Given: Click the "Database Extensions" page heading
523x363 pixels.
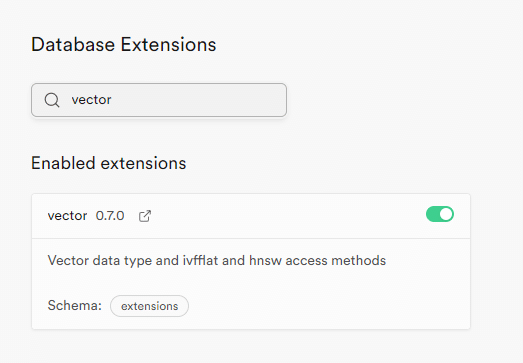Looking at the screenshot, I should pos(124,45).
